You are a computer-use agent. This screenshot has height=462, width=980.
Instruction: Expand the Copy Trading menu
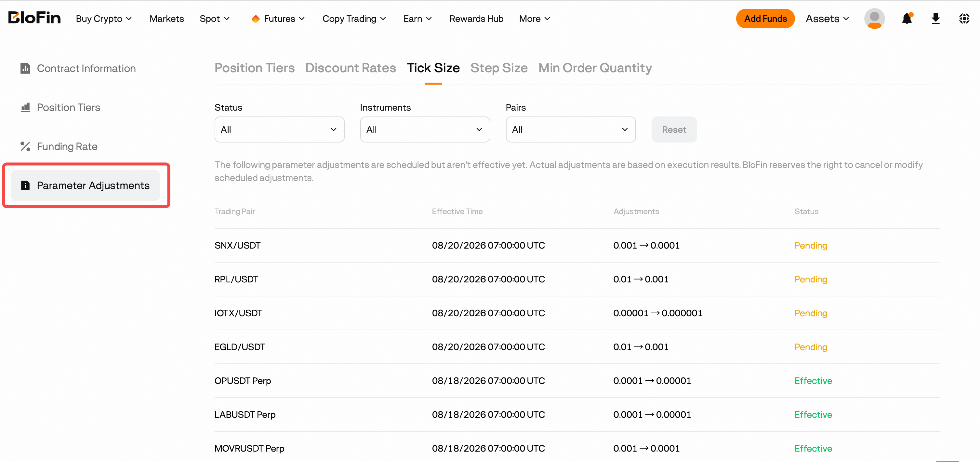click(x=354, y=19)
